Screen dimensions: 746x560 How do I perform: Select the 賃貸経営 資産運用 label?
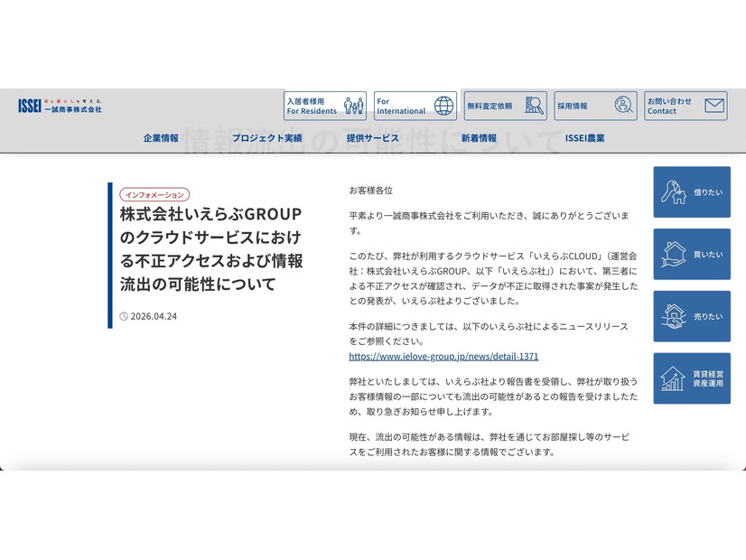708,378
